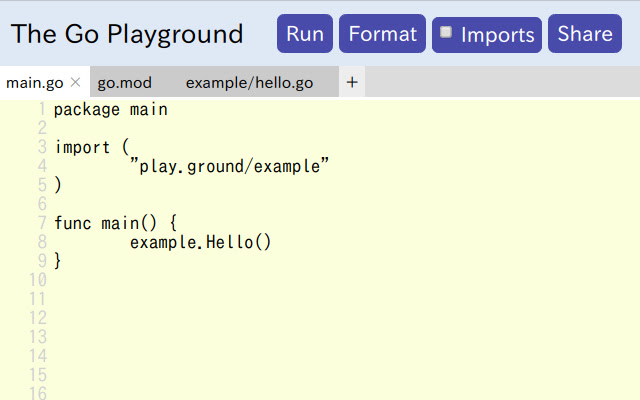This screenshot has width=640, height=400.
Task: Click The Go Playground title
Action: click(127, 33)
